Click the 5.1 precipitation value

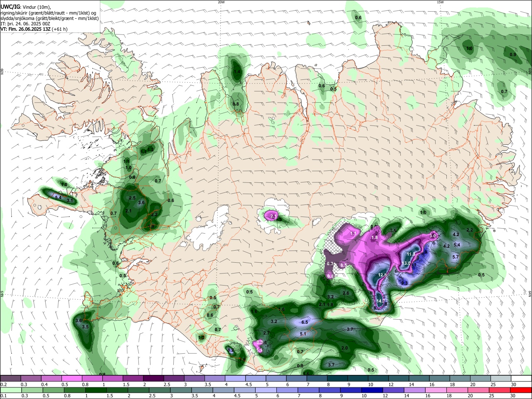(x=303, y=334)
